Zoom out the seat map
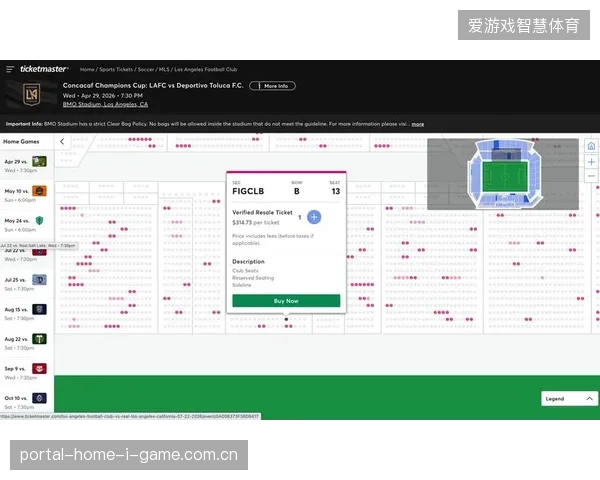The height and width of the screenshot is (480, 600). (591, 176)
